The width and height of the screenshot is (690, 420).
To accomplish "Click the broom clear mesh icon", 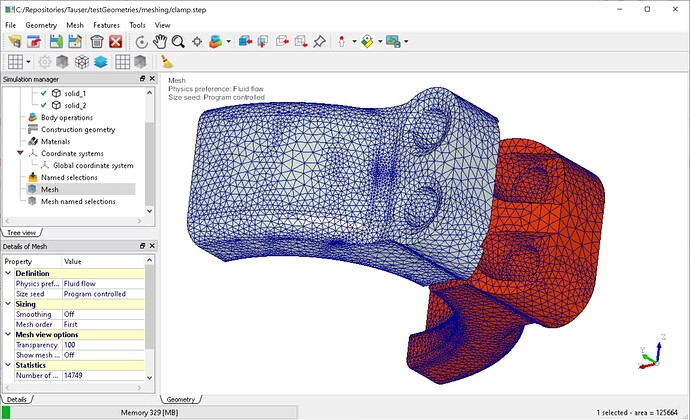I will (166, 62).
